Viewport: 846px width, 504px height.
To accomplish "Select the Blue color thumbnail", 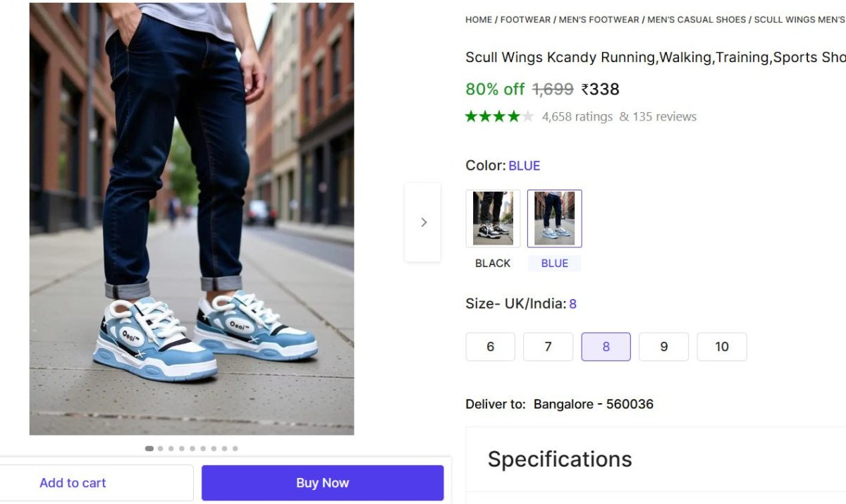I will point(554,219).
